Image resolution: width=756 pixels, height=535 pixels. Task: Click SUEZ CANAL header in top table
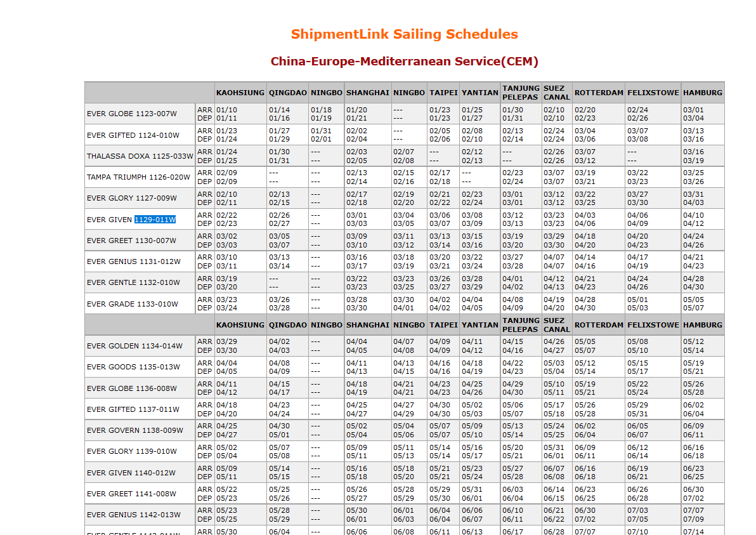tap(556, 93)
